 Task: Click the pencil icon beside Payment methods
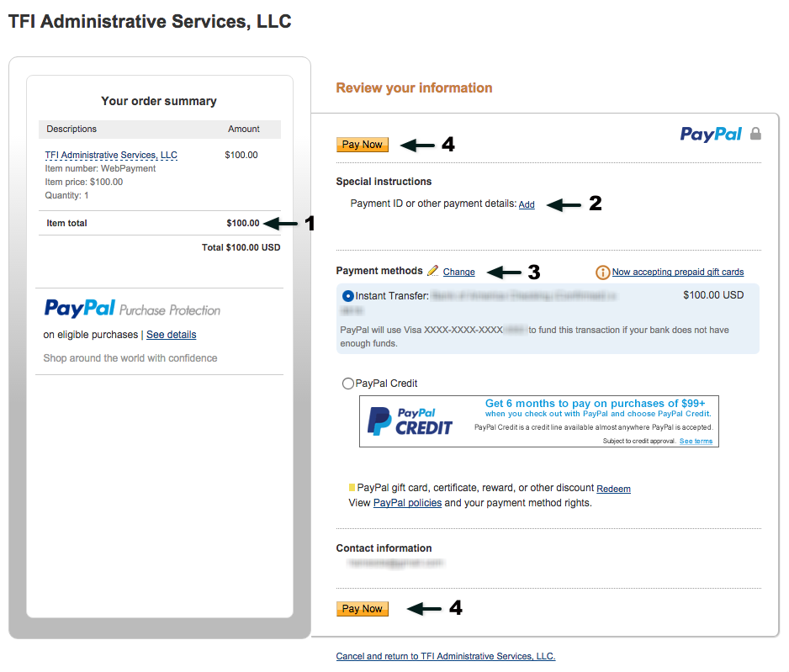pos(432,271)
